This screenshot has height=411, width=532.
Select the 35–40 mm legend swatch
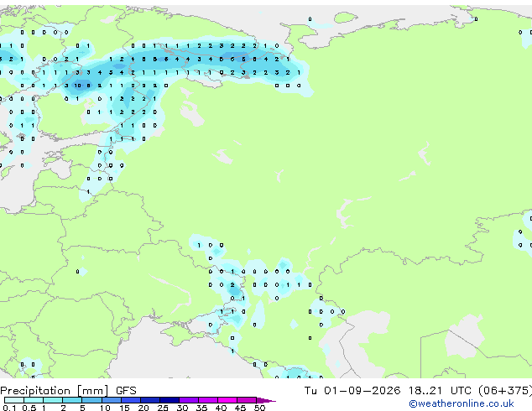(x=208, y=400)
